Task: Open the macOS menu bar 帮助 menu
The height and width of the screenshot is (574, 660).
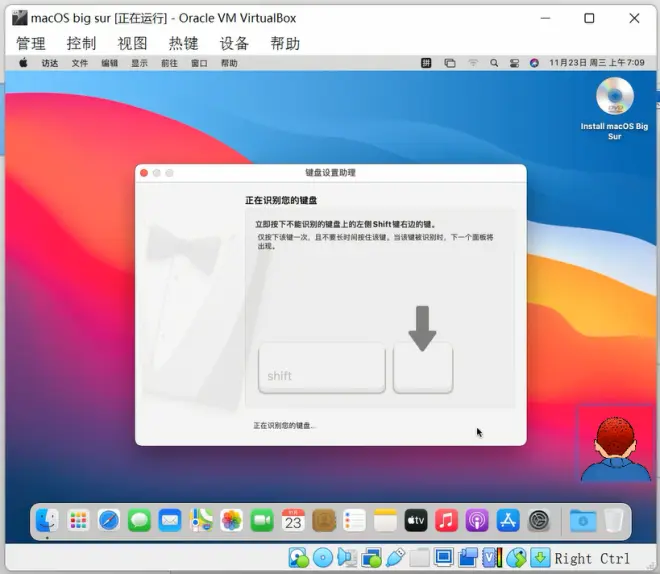Action: point(229,63)
